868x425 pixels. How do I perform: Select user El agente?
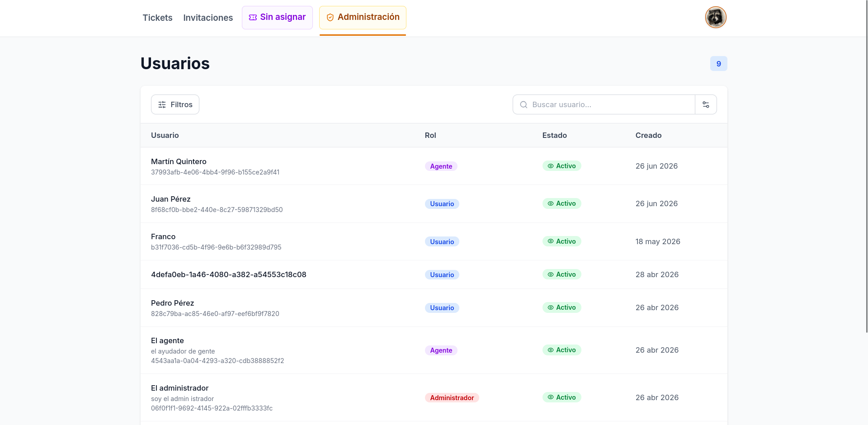pos(167,340)
